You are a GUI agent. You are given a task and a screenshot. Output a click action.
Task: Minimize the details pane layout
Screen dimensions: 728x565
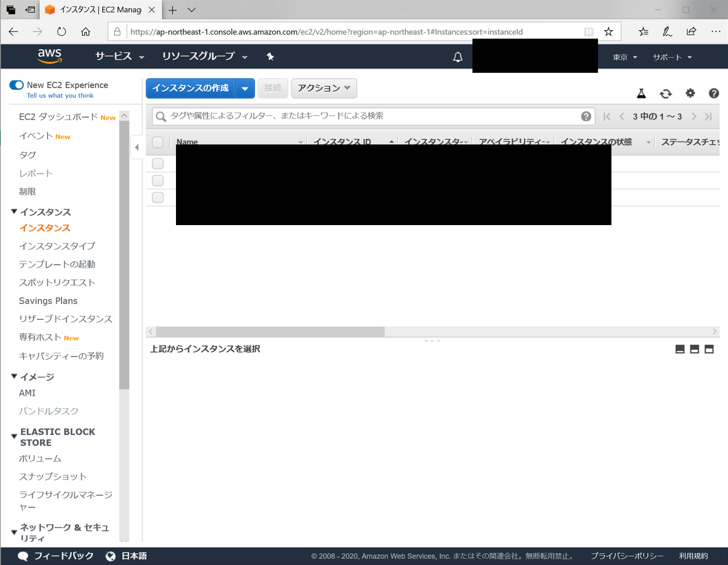click(680, 349)
